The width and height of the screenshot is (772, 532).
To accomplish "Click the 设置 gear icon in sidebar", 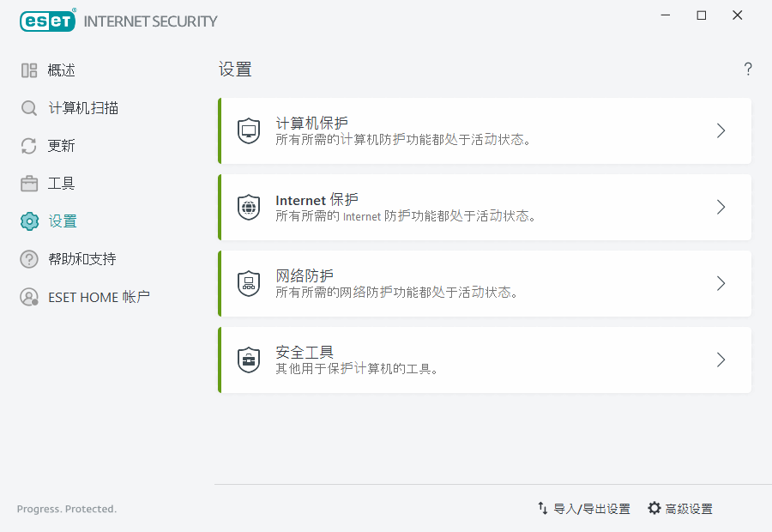I will click(27, 221).
